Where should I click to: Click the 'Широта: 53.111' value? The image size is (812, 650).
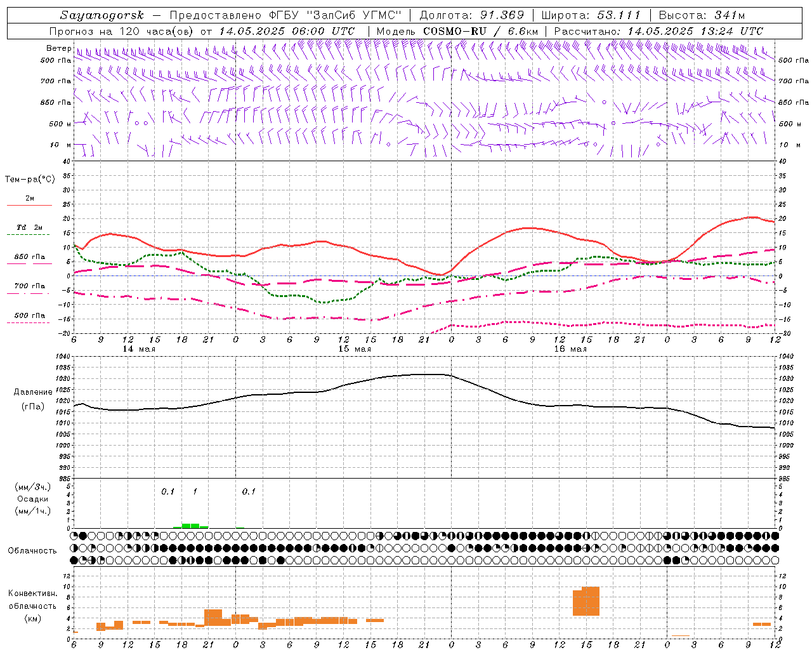591,15
